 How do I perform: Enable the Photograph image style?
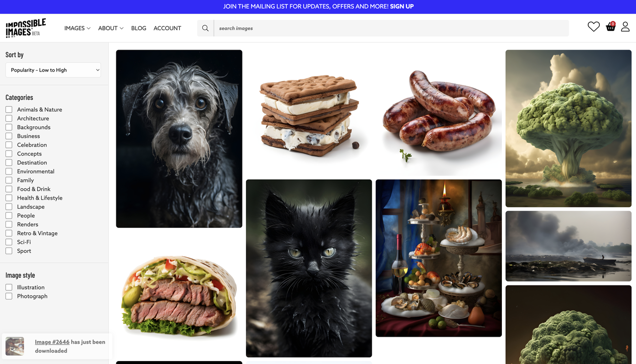click(9, 296)
